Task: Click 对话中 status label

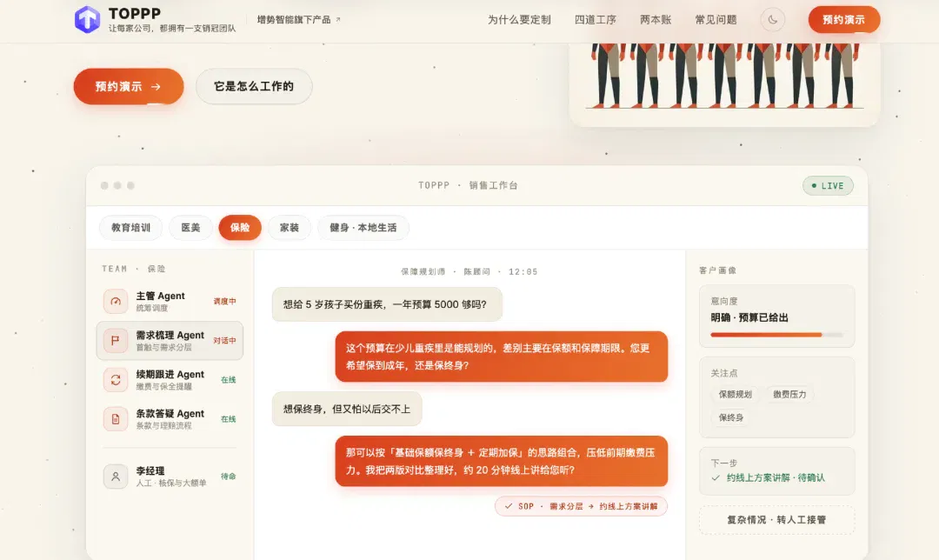Action: [224, 340]
